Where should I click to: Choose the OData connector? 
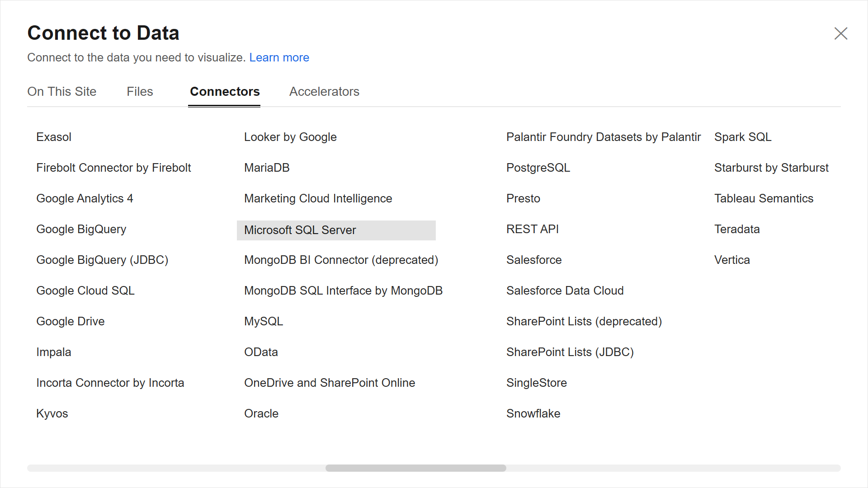click(x=261, y=352)
